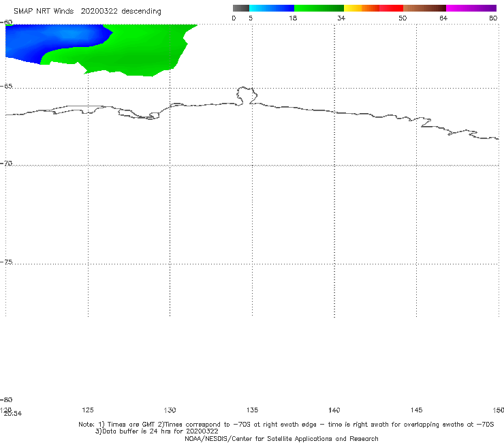Click the color bar label '50'
This screenshot has width=504, height=443.
(403, 18)
